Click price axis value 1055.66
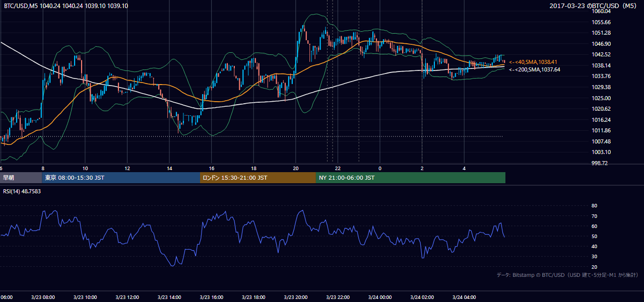The height and width of the screenshot is (302, 644). coord(601,22)
